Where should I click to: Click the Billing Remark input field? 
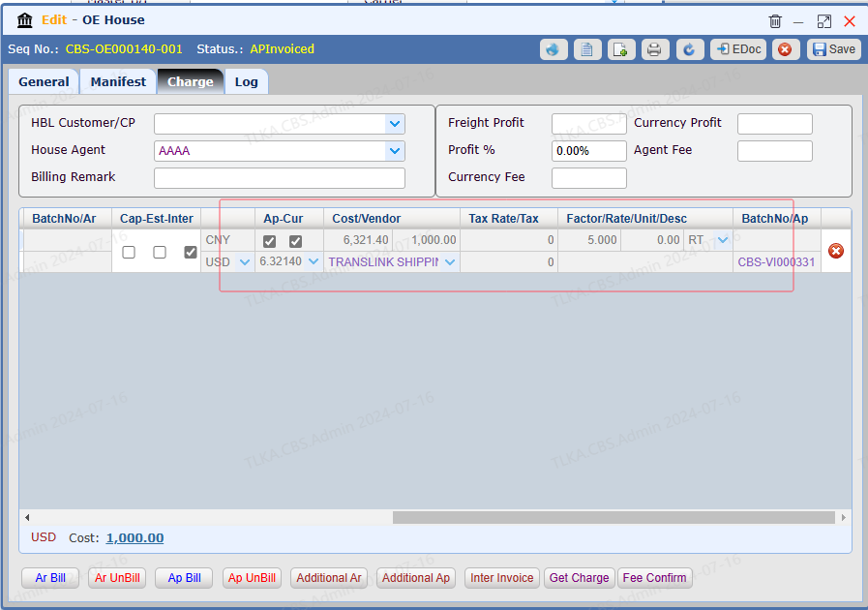click(280, 178)
